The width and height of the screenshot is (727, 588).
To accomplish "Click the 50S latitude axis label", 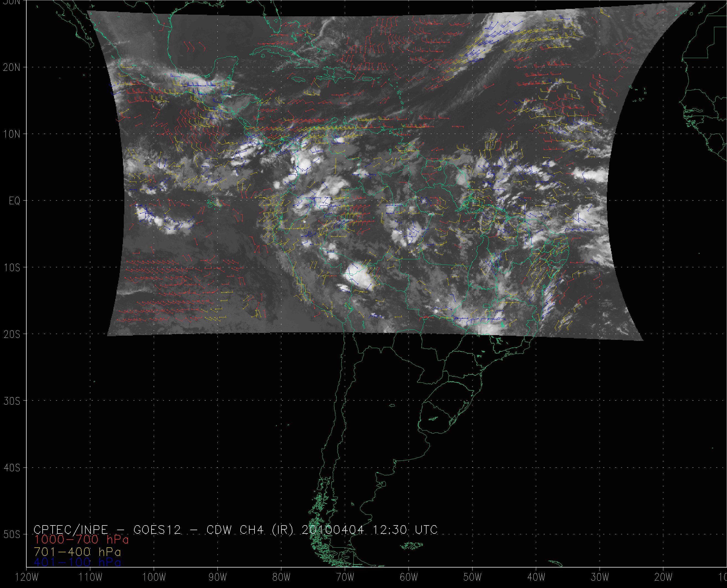I will tap(12, 535).
